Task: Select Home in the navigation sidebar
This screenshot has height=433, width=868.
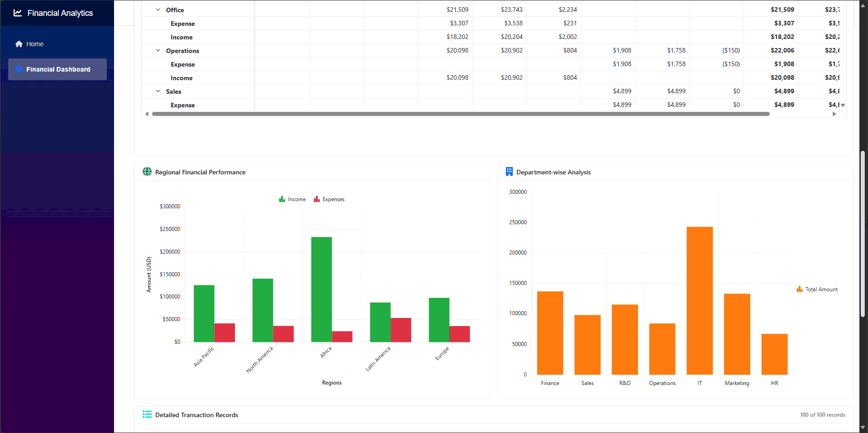Action: click(34, 43)
